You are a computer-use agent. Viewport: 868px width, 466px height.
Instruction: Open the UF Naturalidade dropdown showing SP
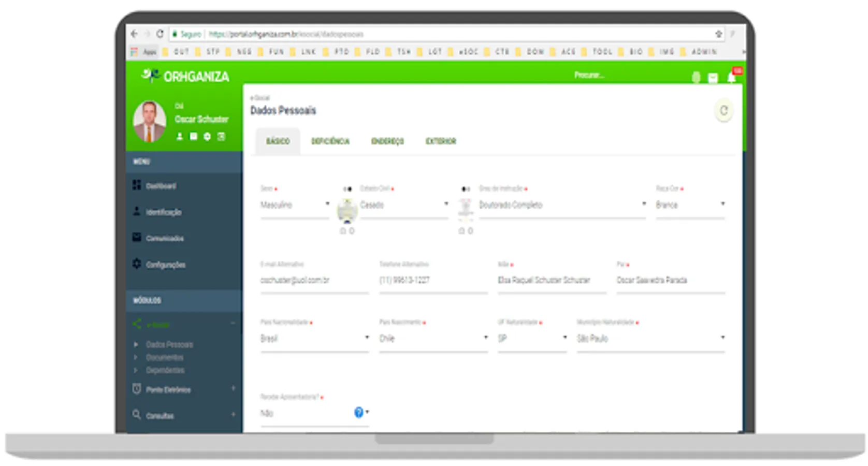click(x=532, y=339)
